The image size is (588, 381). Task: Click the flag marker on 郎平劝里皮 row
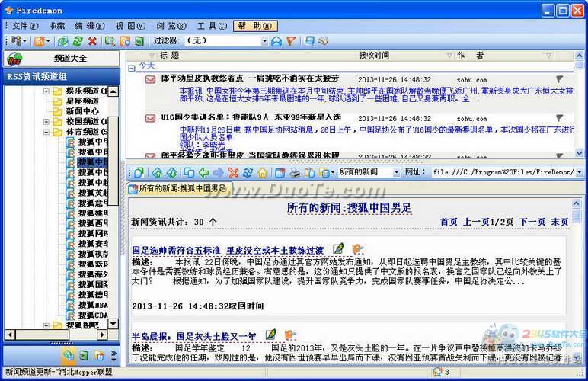point(559,78)
